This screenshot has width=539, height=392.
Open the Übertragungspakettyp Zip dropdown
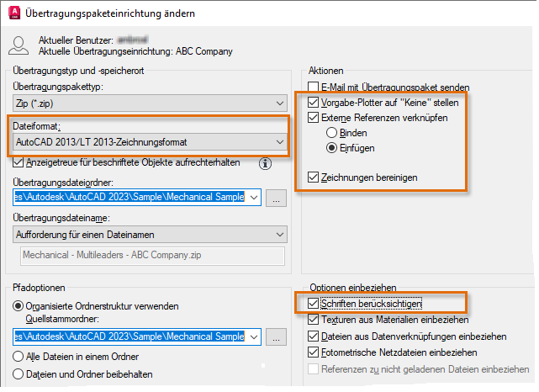pos(150,103)
